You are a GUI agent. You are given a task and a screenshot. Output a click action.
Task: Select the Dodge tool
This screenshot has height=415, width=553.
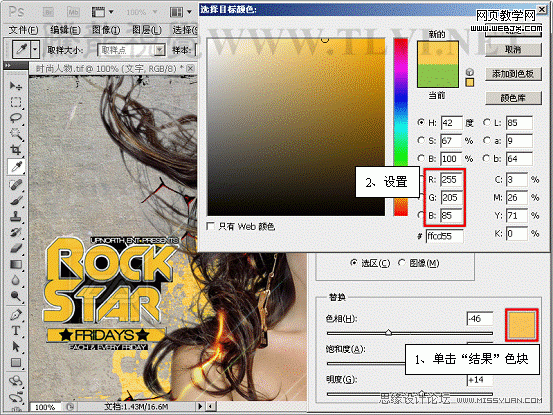[16, 296]
